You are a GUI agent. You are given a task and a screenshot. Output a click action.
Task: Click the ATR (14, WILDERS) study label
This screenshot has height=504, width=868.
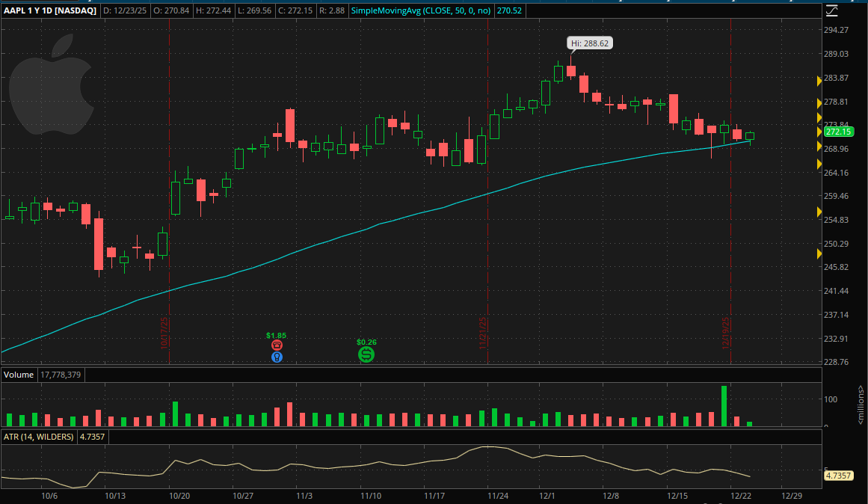[38, 437]
